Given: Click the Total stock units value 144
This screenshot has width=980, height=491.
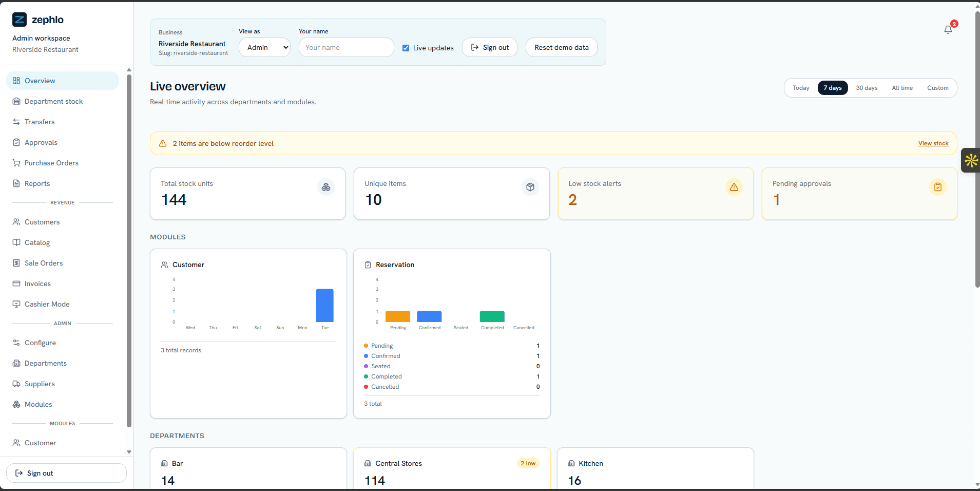Looking at the screenshot, I should tap(174, 200).
